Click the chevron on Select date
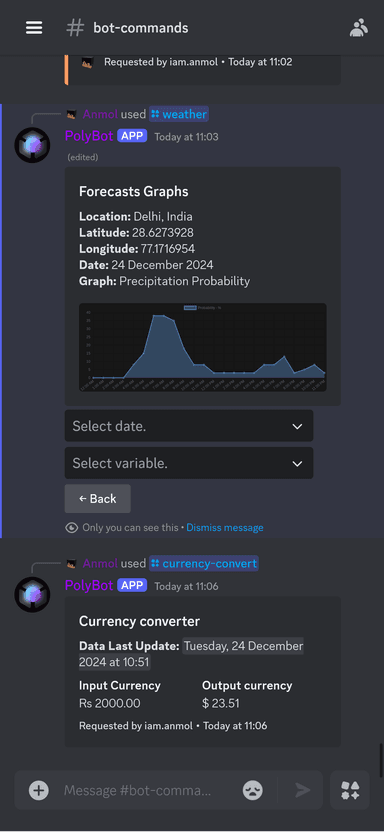The width and height of the screenshot is (384, 832). tap(298, 426)
